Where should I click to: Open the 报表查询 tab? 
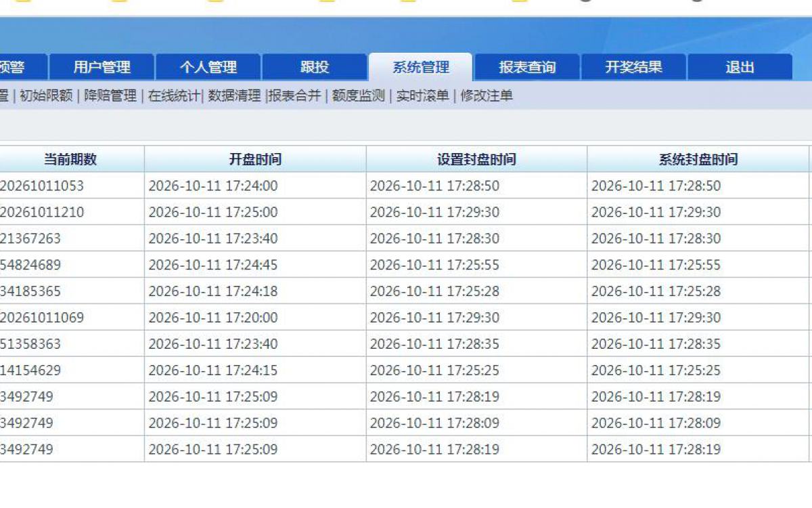(x=527, y=67)
